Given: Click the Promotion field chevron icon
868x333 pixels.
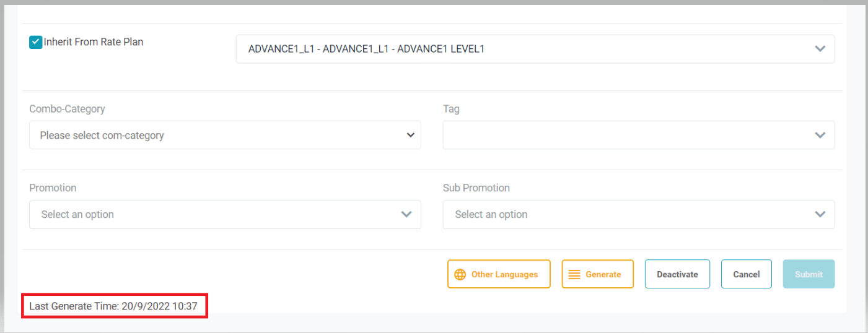Looking at the screenshot, I should 406,214.
